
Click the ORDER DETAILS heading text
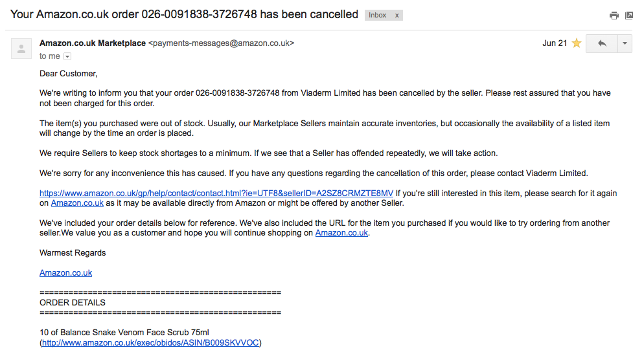73,302
